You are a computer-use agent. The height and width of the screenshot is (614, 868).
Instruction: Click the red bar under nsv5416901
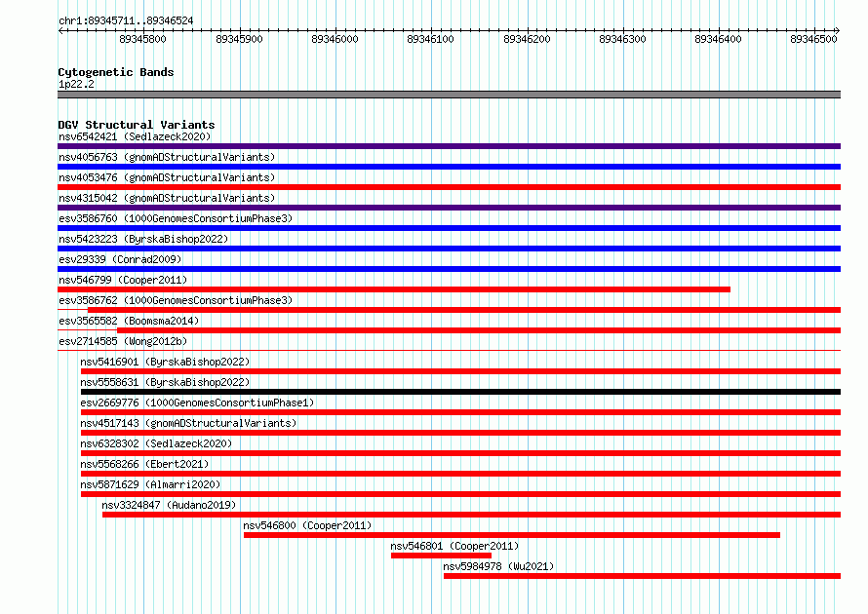(460, 371)
